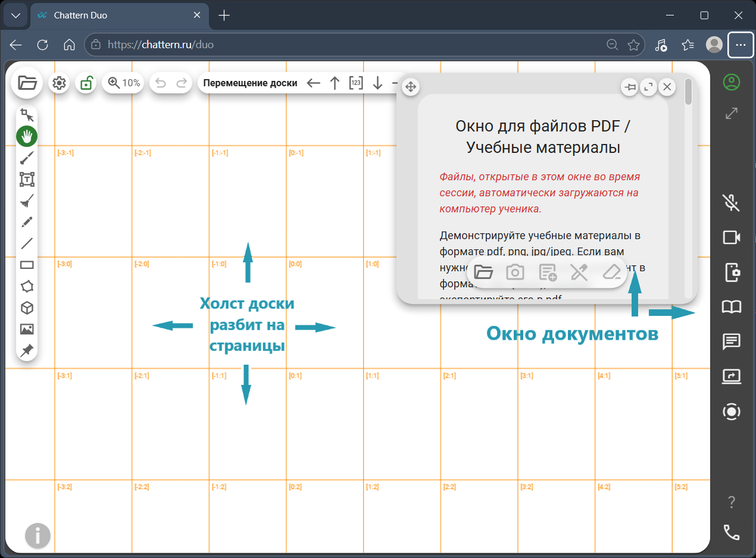Expand the documents window to fullscreen
This screenshot has width=756, height=558.
tap(648, 87)
